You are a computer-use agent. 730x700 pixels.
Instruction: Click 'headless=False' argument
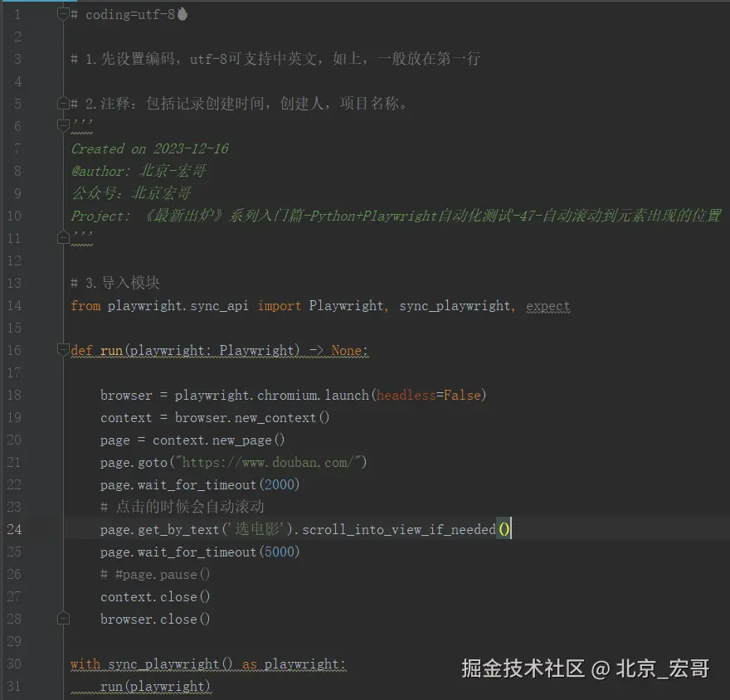(x=428, y=395)
